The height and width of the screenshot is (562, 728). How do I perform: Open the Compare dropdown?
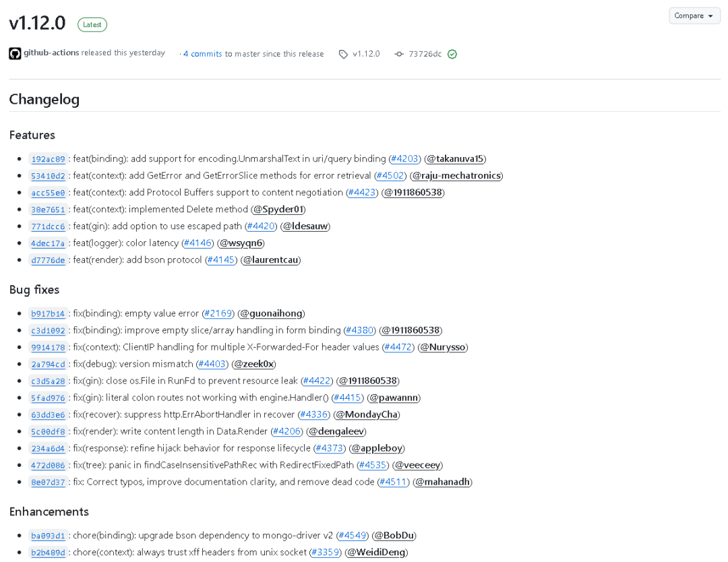click(694, 15)
